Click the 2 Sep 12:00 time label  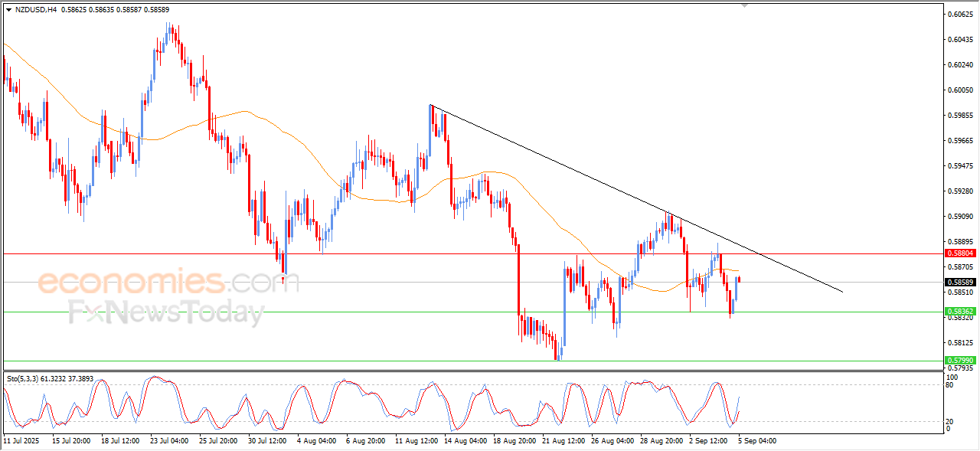click(x=708, y=441)
